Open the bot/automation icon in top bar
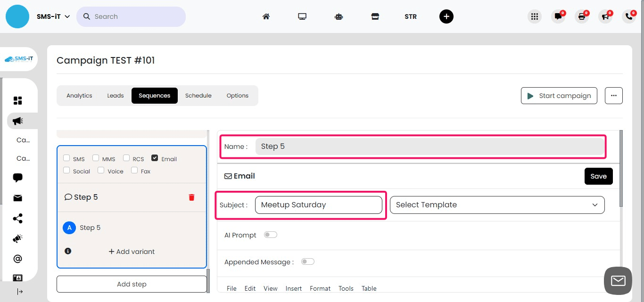This screenshot has width=644, height=302. click(339, 16)
